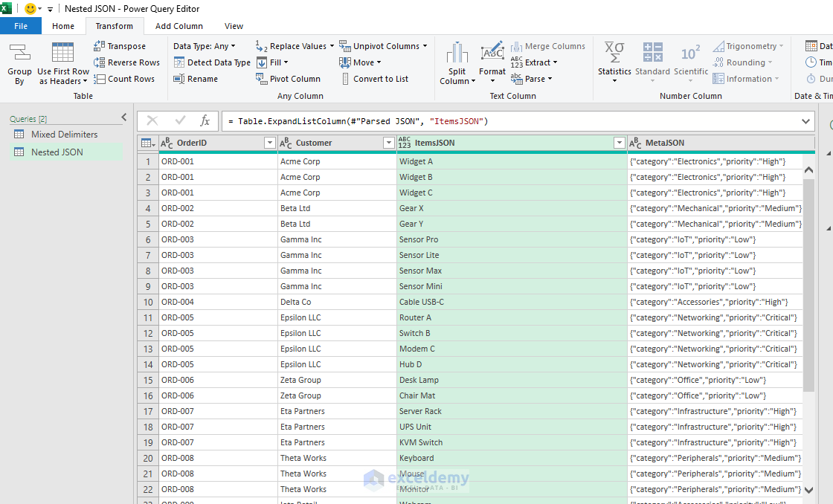Click the Extract icon
The width and height of the screenshot is (833, 504).
point(516,62)
